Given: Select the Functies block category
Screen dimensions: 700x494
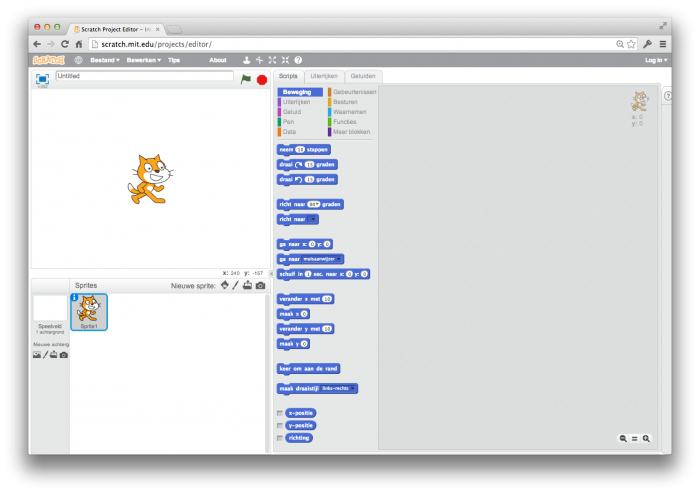Looking at the screenshot, I should 344,122.
